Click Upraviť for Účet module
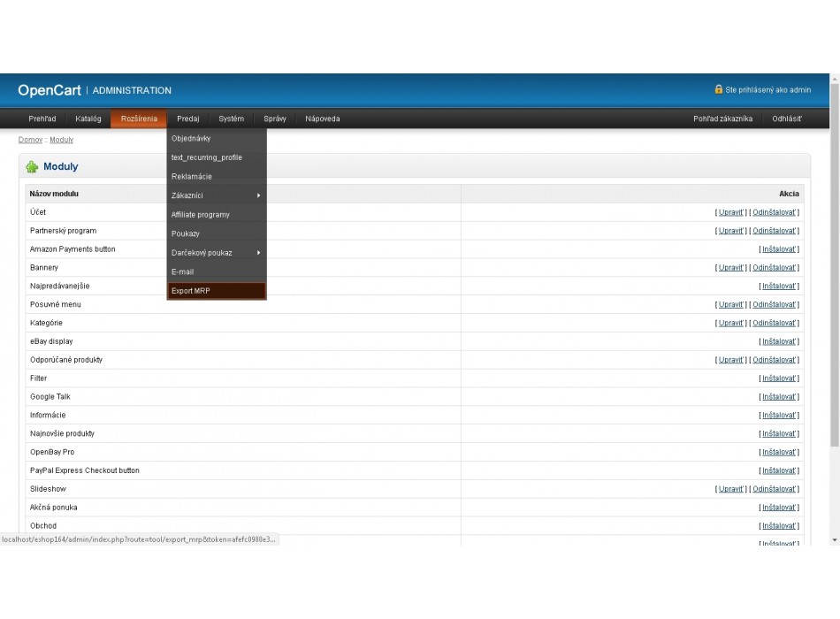 point(730,212)
